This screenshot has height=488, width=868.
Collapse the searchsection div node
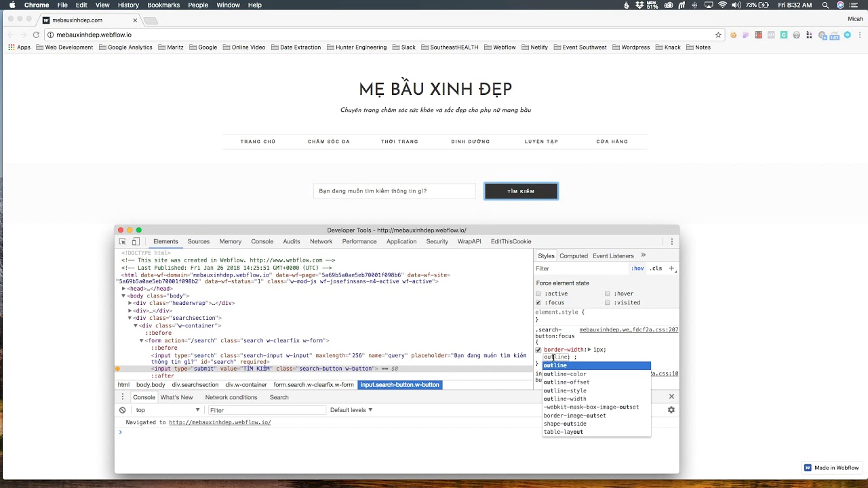[130, 318]
